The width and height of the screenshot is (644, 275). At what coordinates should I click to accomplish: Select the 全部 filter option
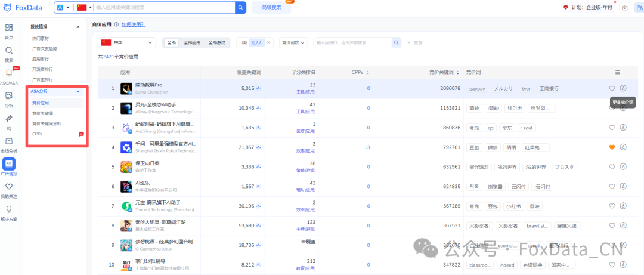pos(171,42)
